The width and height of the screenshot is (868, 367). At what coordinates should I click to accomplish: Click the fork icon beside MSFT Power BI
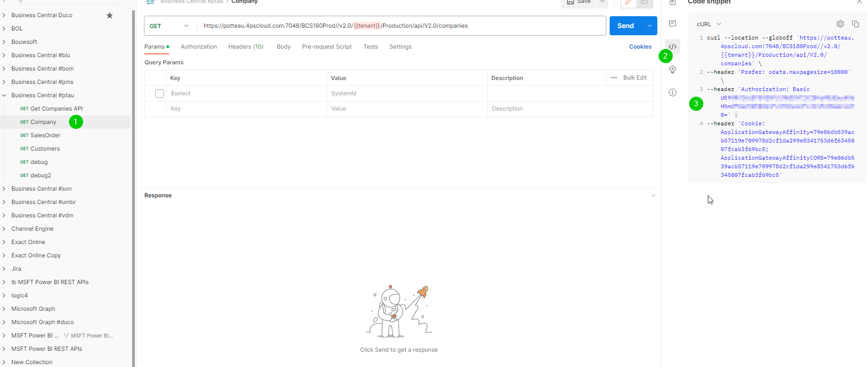click(x=66, y=336)
